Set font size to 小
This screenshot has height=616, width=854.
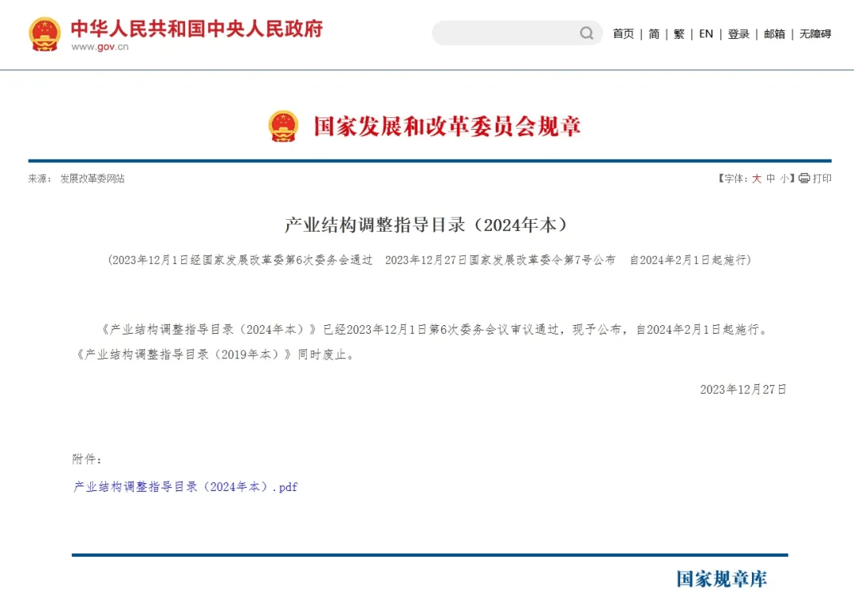(x=784, y=179)
